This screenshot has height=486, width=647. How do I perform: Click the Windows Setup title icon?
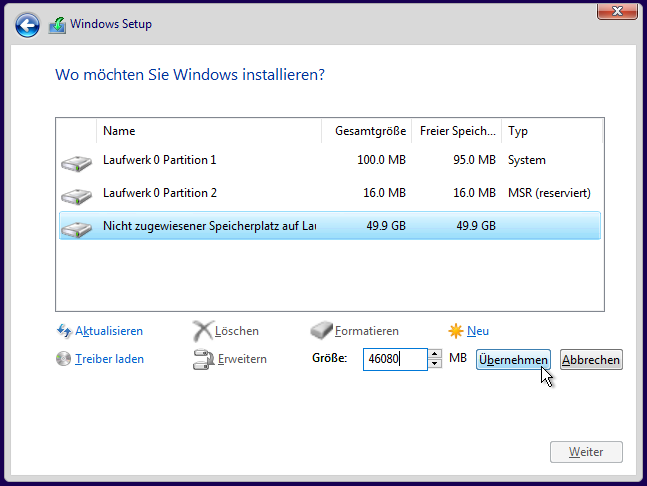point(57,25)
